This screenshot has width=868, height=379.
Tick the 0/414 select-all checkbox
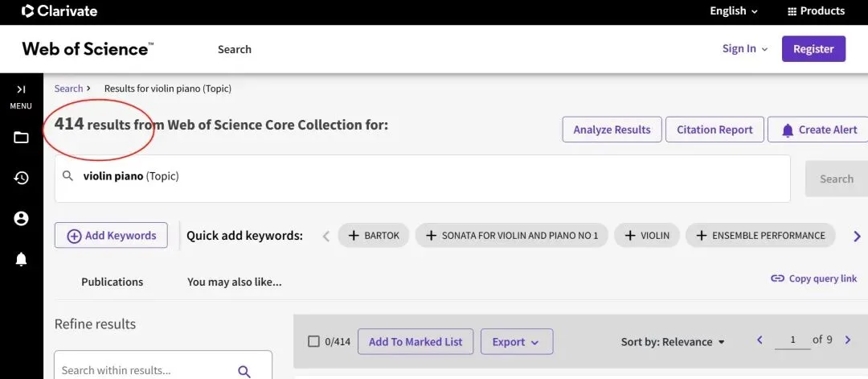(314, 341)
